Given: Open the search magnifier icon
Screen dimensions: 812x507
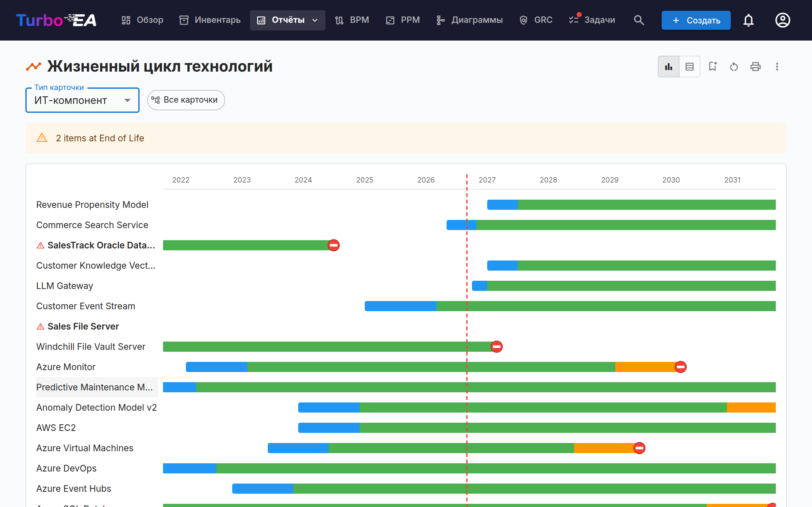Looking at the screenshot, I should pyautogui.click(x=639, y=20).
